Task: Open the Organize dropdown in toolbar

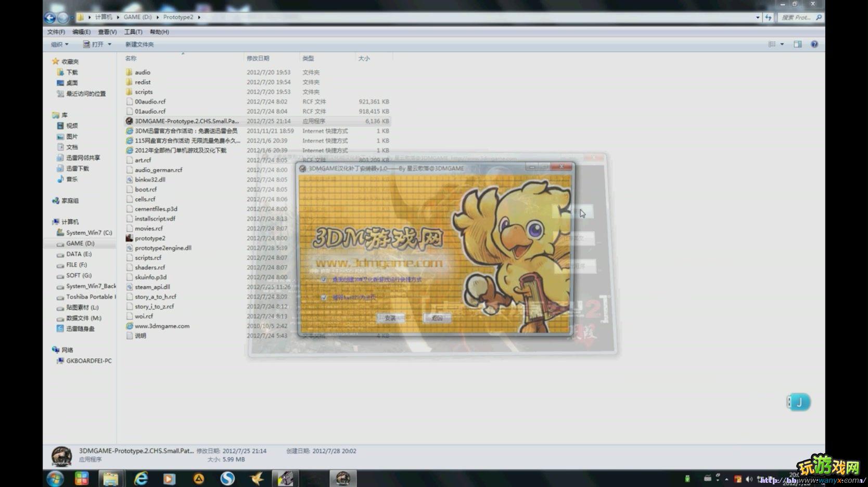Action: click(59, 45)
